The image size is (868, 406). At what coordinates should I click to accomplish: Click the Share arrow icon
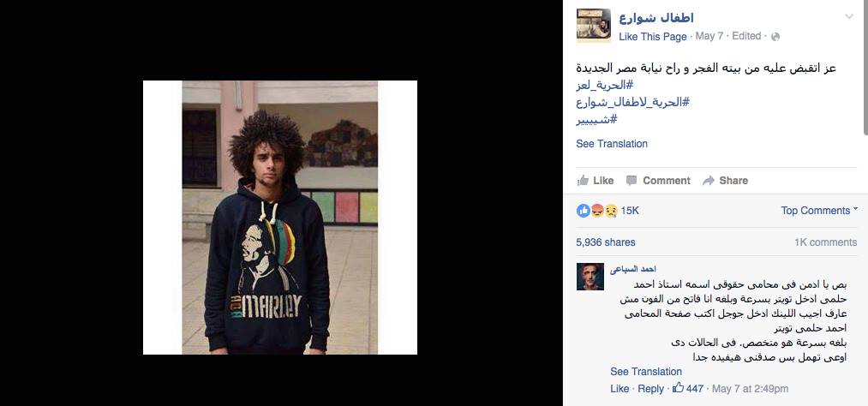click(709, 181)
